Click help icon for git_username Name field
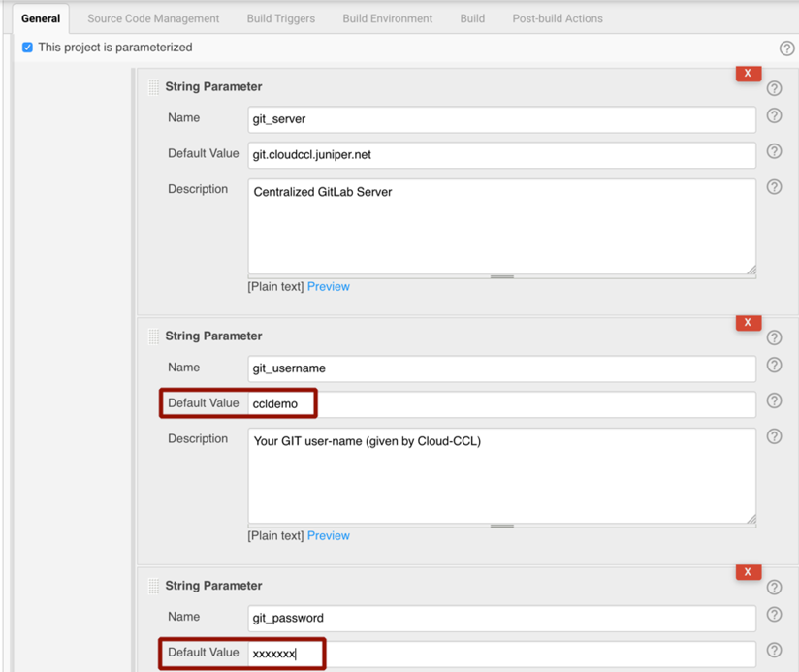Viewport: 799px width, 672px height. (x=774, y=366)
